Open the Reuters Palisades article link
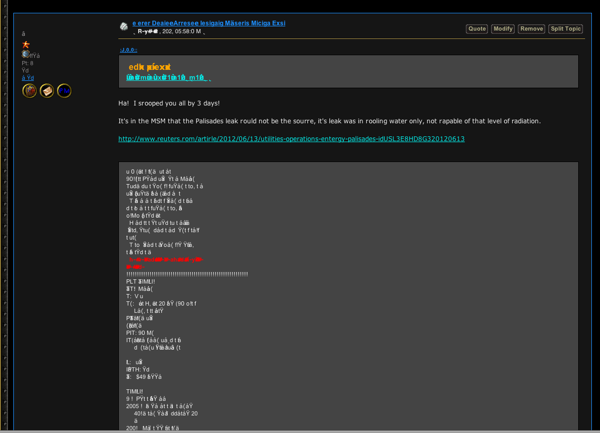The width and height of the screenshot is (600, 433). [x=291, y=139]
